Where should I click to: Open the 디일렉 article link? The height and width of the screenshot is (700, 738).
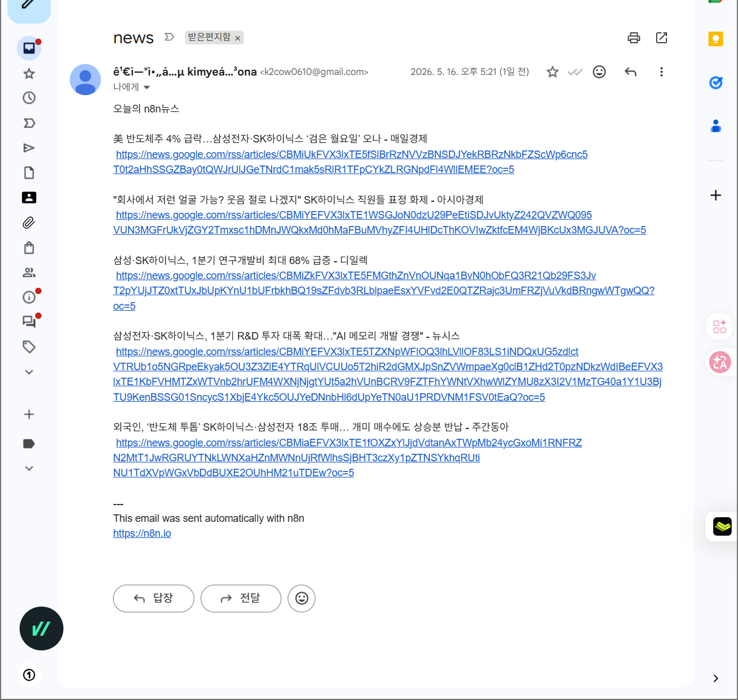pos(384,291)
